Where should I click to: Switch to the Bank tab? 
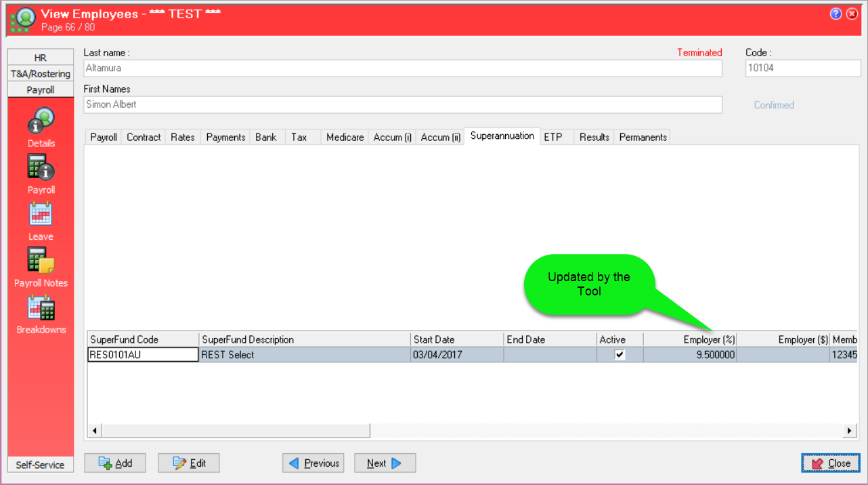[266, 137]
